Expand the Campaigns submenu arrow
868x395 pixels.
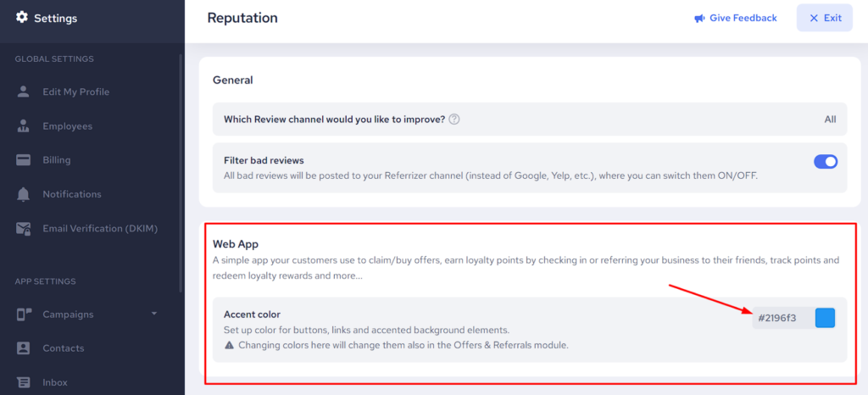(x=154, y=314)
